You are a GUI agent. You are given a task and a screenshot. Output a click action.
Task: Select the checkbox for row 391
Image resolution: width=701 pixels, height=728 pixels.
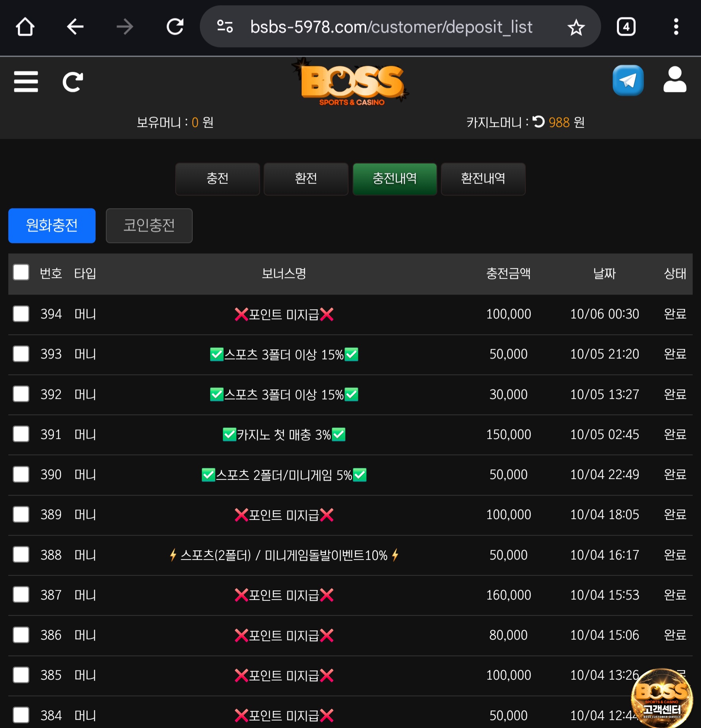click(x=21, y=434)
